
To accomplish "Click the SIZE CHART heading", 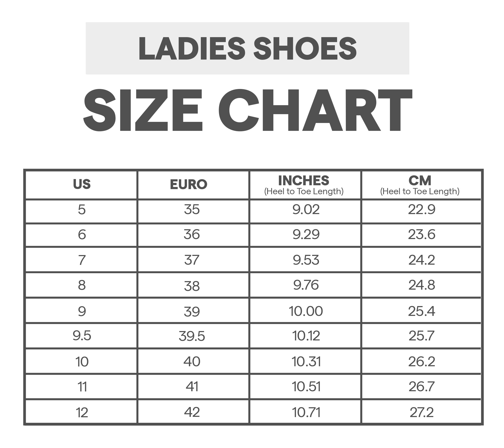I will coord(247,110).
